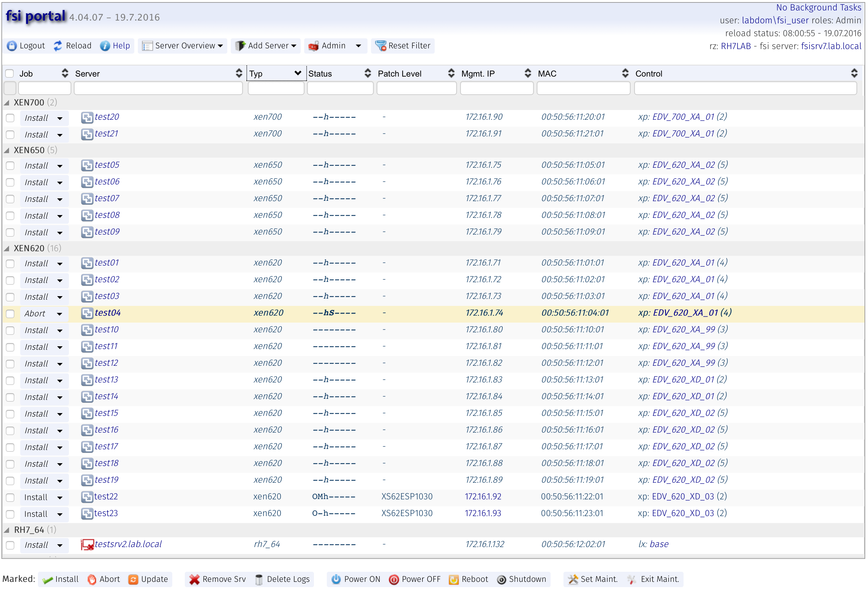Screen dimensions: 868x593
Task: Click the Delete Logs trash icon
Action: [x=259, y=579]
